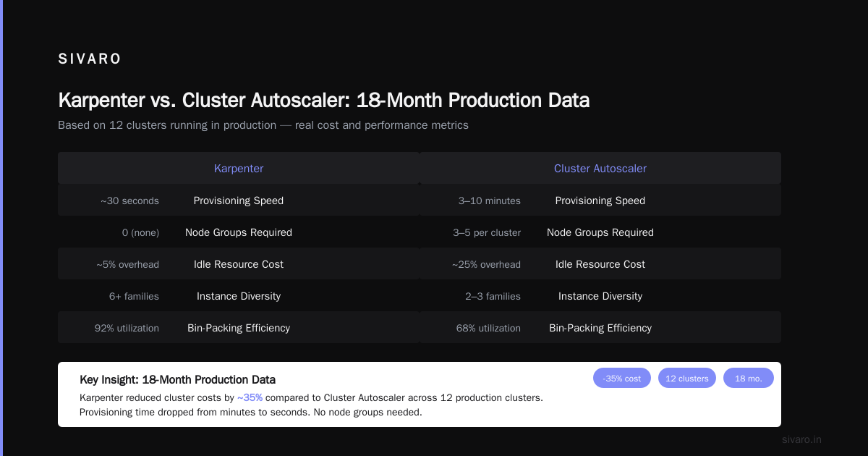Click the subtitle 'Based on 12 clusters running'
Screen dimensions: 868x456
pos(263,125)
